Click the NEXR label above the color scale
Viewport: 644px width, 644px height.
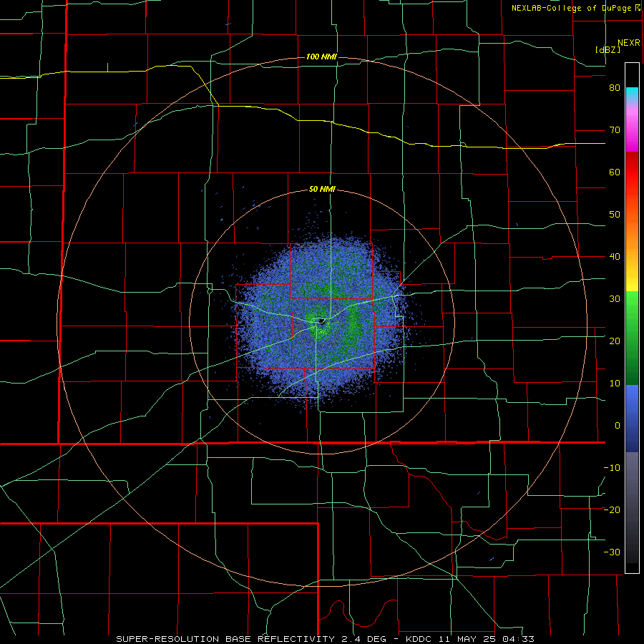(x=629, y=43)
